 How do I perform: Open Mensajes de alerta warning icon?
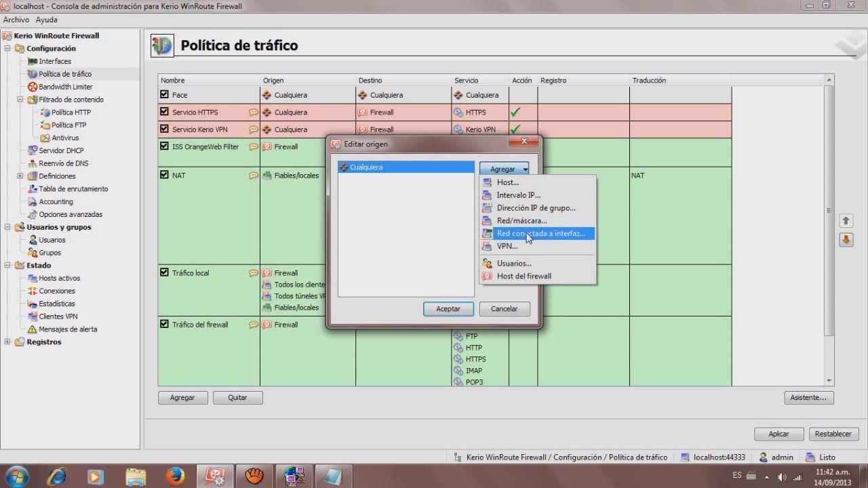tap(33, 329)
